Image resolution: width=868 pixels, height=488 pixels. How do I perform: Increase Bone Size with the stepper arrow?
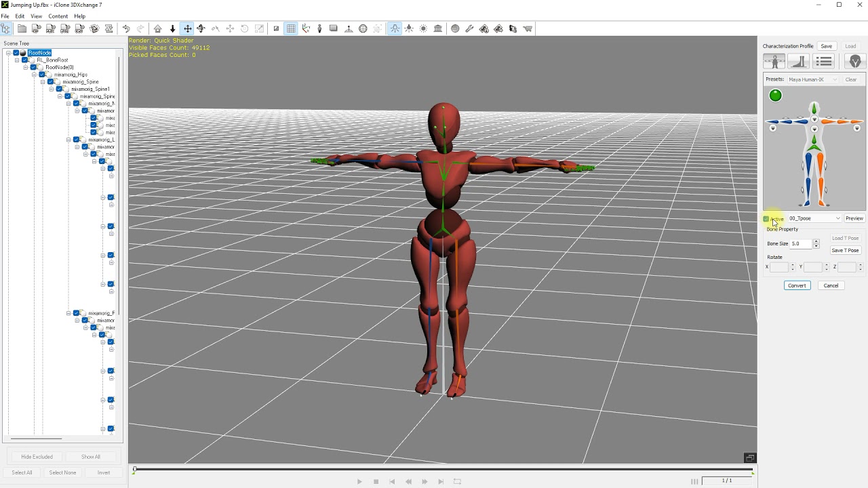tap(816, 241)
